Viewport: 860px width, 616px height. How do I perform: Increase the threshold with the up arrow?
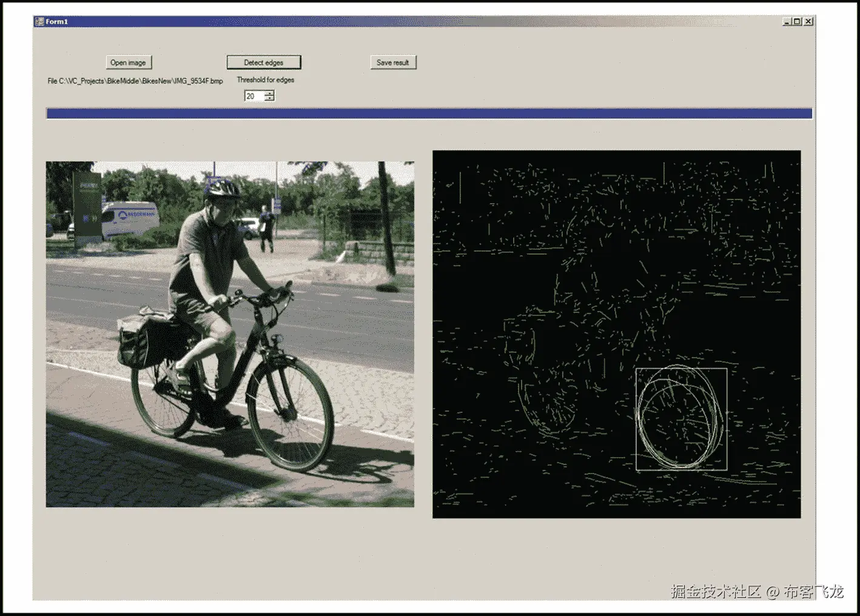269,93
